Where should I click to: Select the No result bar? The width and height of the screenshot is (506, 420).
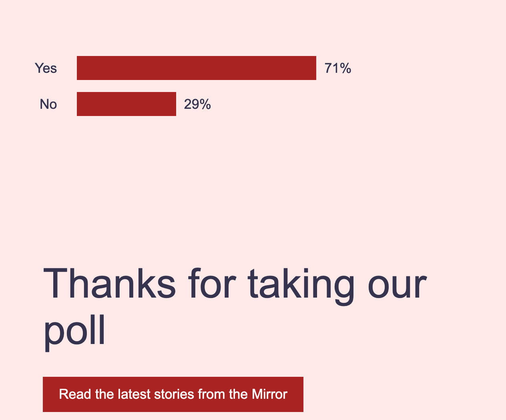coord(127,104)
